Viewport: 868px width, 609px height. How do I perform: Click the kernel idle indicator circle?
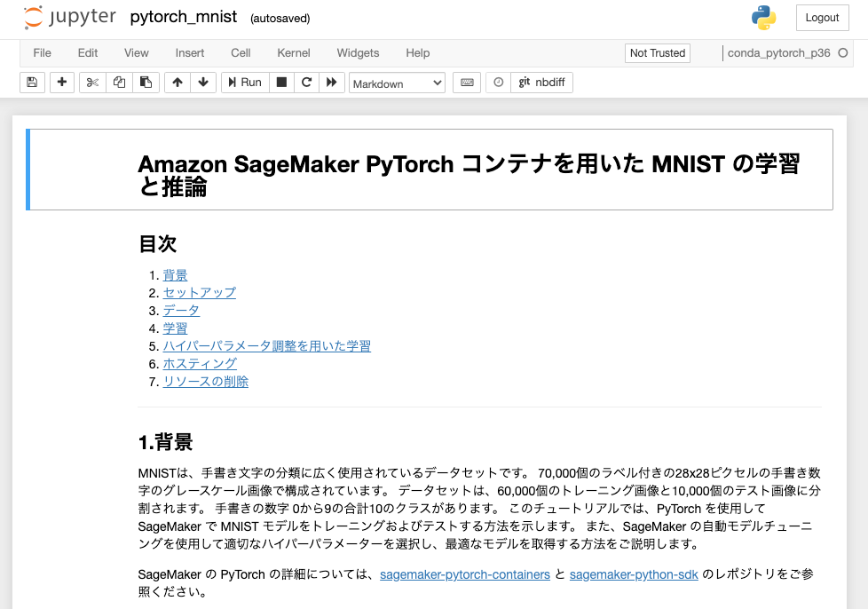(x=842, y=53)
